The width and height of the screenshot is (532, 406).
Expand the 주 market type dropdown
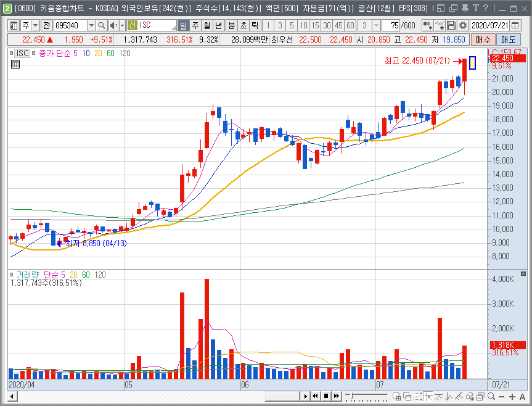[35, 25]
